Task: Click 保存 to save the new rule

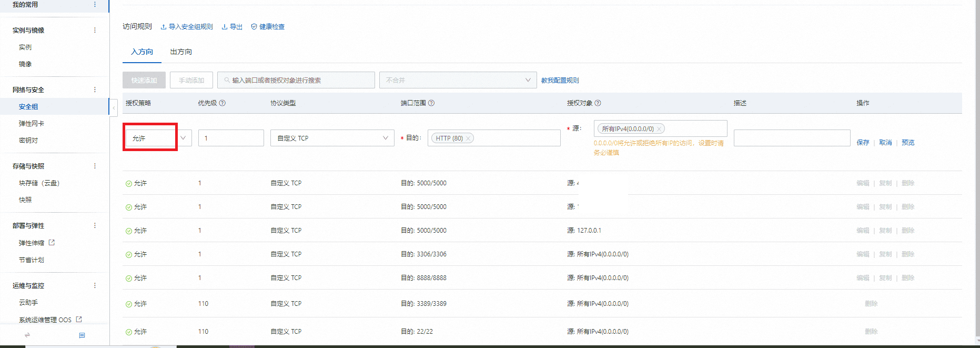Action: tap(863, 143)
